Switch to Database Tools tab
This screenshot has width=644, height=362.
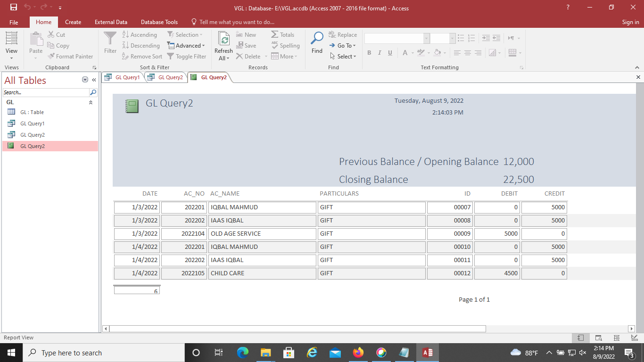tap(159, 22)
